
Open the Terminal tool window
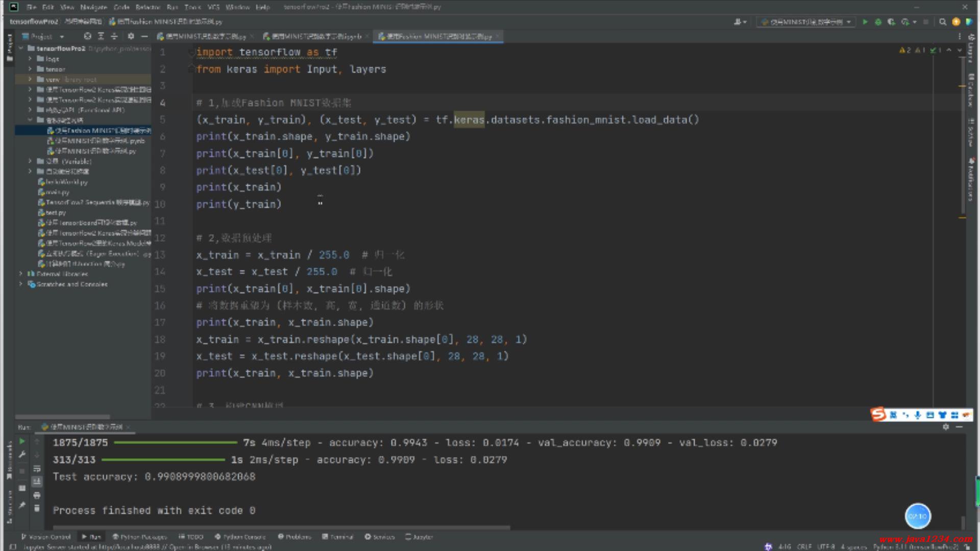[338, 537]
